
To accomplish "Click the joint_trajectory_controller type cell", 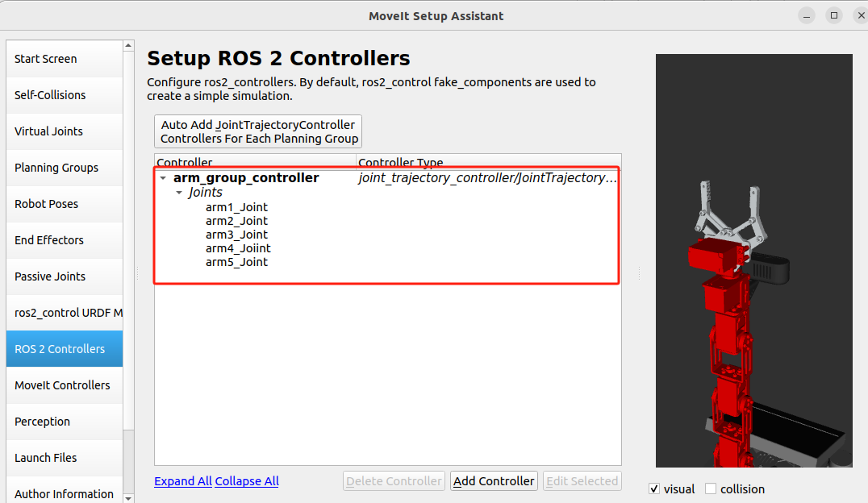I will 488,177.
